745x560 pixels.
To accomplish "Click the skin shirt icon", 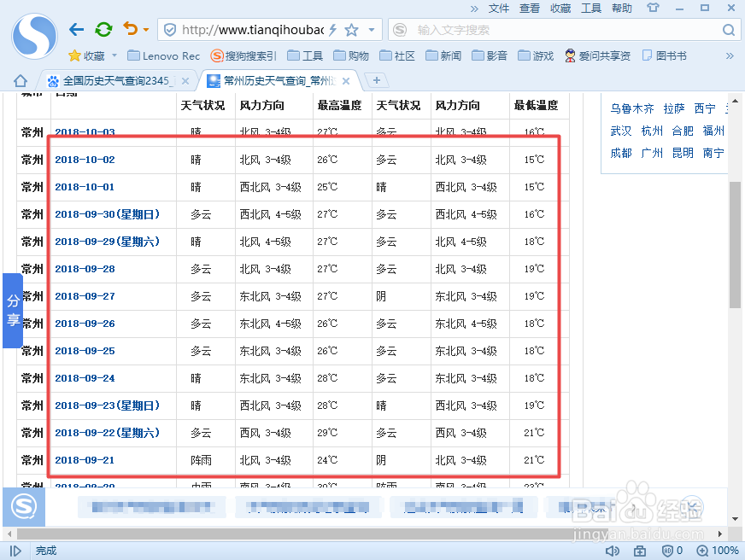I will [x=654, y=8].
